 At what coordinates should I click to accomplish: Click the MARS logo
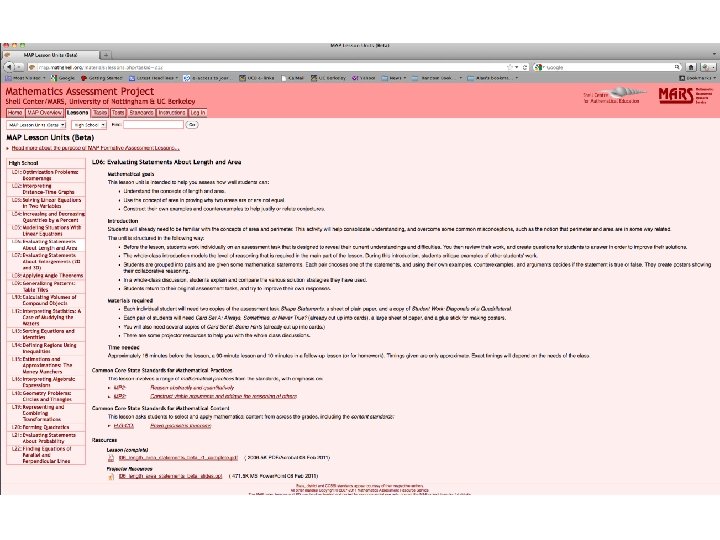coord(685,96)
